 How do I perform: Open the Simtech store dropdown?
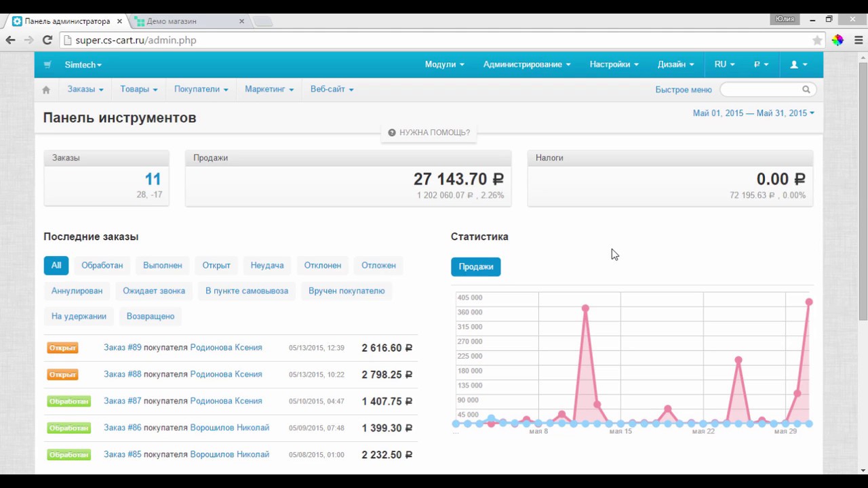pyautogui.click(x=83, y=65)
